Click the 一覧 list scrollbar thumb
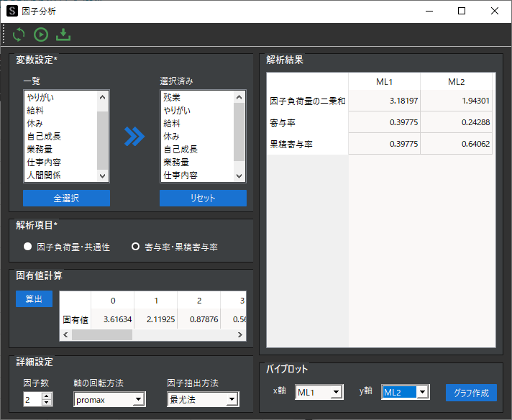The width and height of the screenshot is (512, 420). (x=103, y=140)
